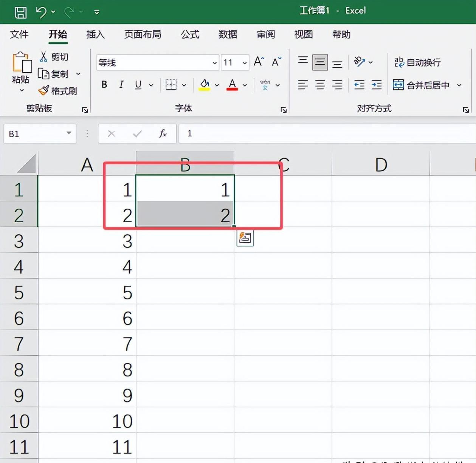Align text left icon
The image size is (476, 463).
303,85
